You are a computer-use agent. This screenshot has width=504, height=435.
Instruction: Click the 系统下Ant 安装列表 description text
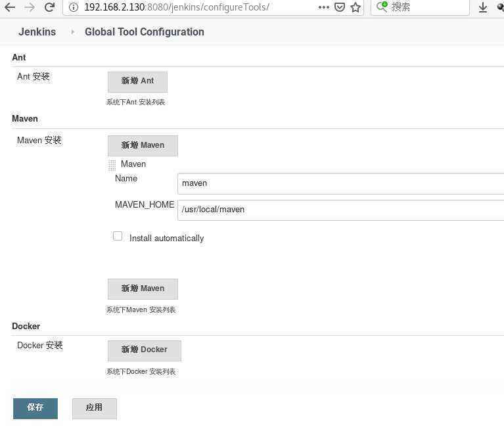pos(135,103)
